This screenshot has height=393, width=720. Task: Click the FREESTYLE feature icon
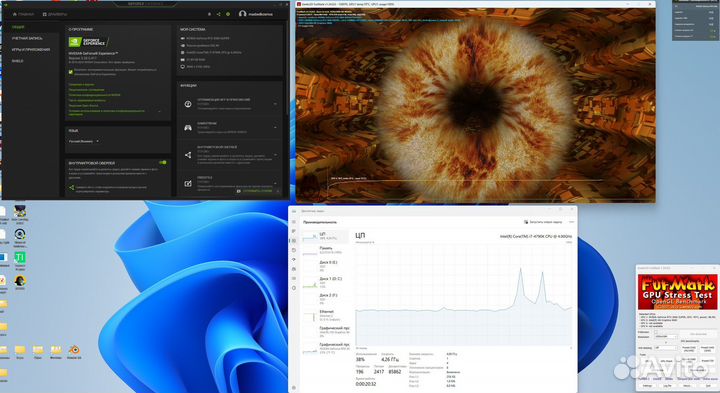point(188,184)
